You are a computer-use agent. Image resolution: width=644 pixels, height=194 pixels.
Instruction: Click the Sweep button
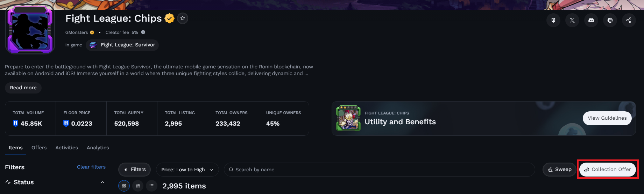tap(559, 170)
